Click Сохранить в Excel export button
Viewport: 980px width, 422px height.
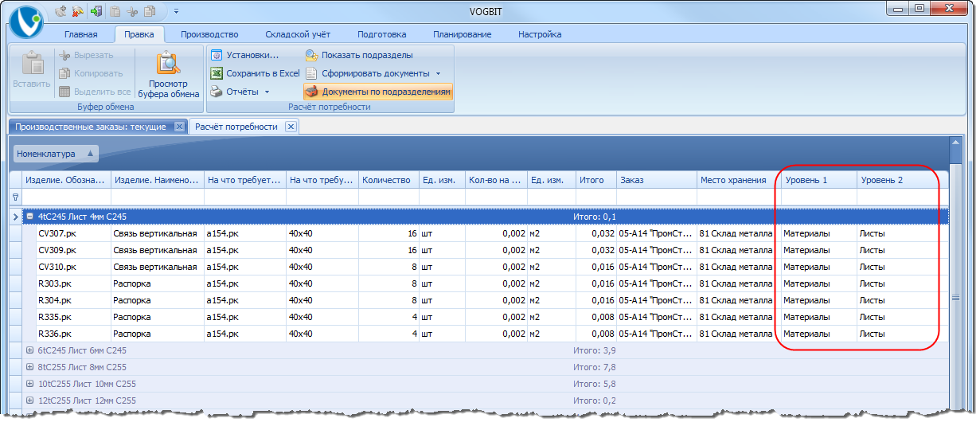pos(255,73)
